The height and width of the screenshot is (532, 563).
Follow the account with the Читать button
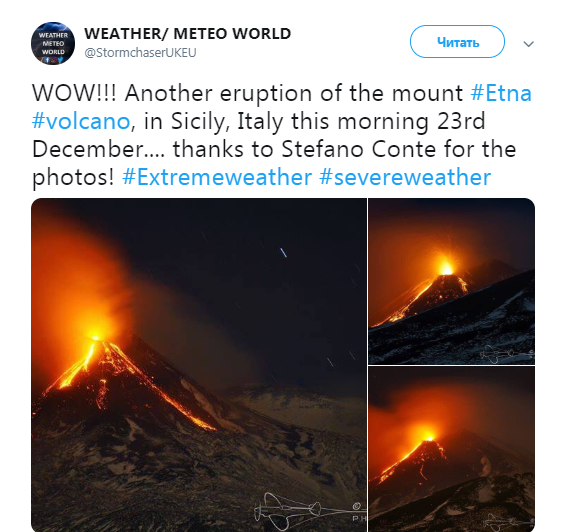pos(457,42)
